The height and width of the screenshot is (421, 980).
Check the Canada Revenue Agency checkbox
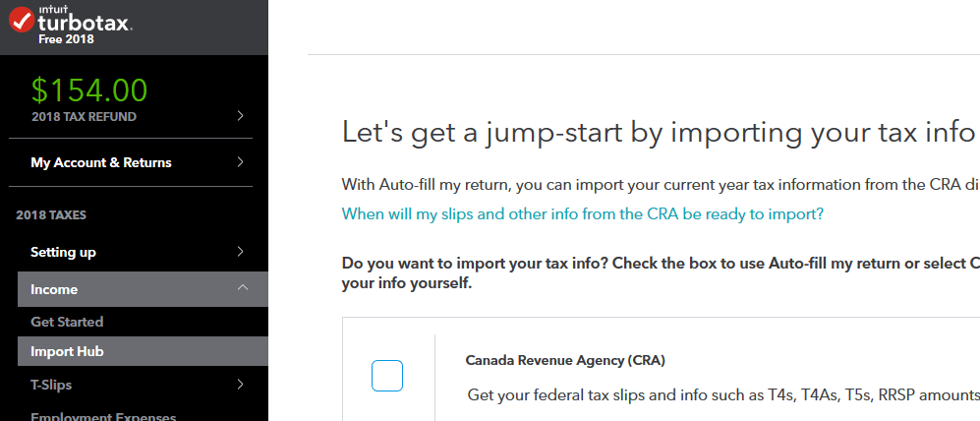[387, 376]
